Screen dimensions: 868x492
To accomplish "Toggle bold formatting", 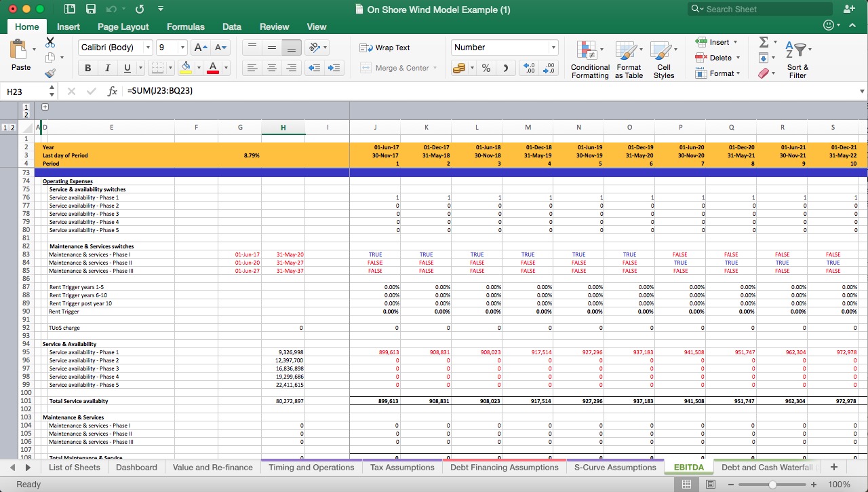I will [x=87, y=68].
